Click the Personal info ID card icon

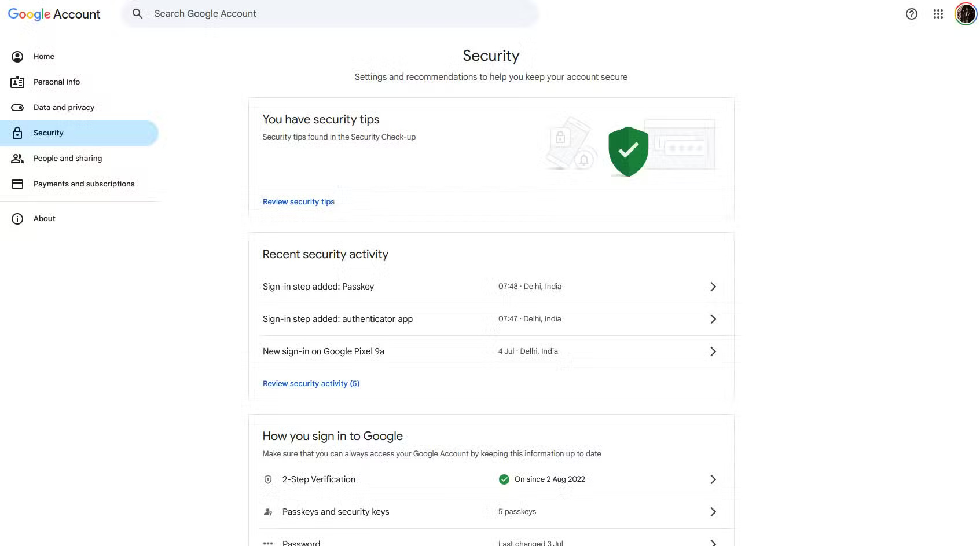click(x=17, y=82)
